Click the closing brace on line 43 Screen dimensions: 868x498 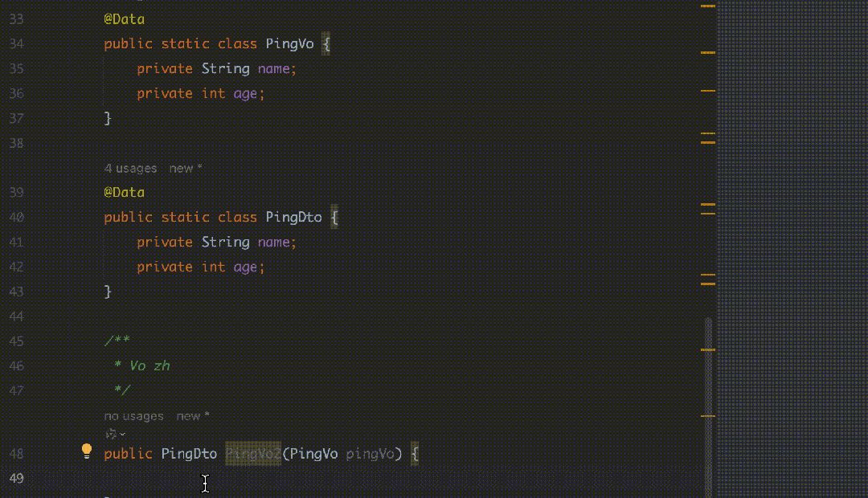(108, 292)
